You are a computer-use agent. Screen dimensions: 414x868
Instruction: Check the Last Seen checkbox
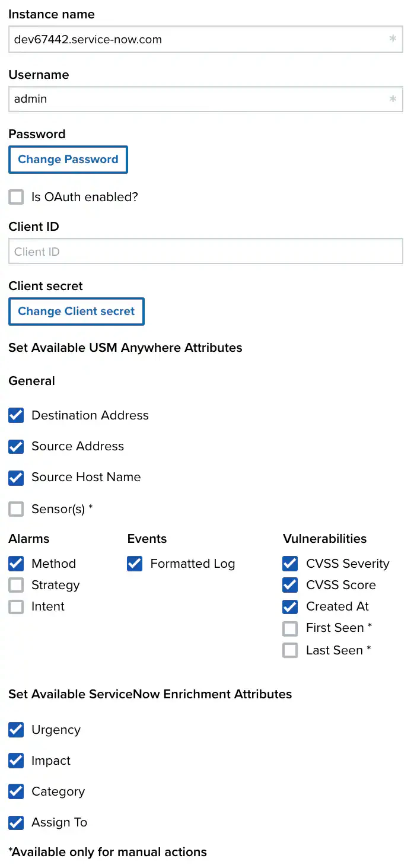tap(290, 650)
